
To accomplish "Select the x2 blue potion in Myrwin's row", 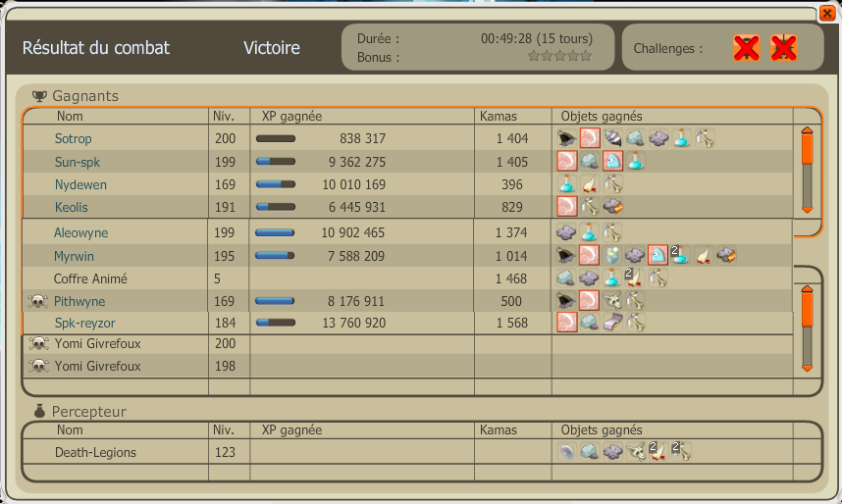I will pos(680,256).
